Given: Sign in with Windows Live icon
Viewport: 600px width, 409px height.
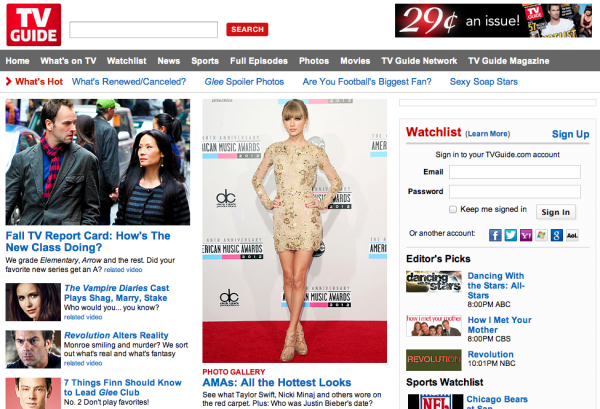Looking at the screenshot, I should point(541,235).
